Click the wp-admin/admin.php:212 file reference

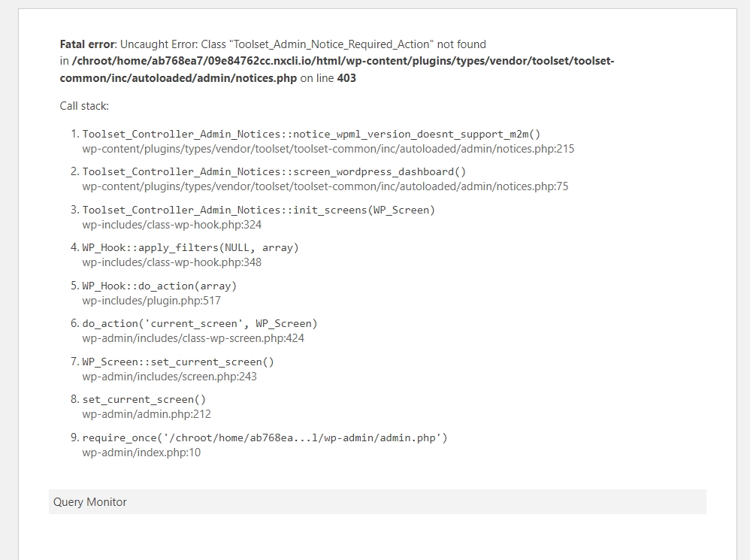(x=147, y=415)
